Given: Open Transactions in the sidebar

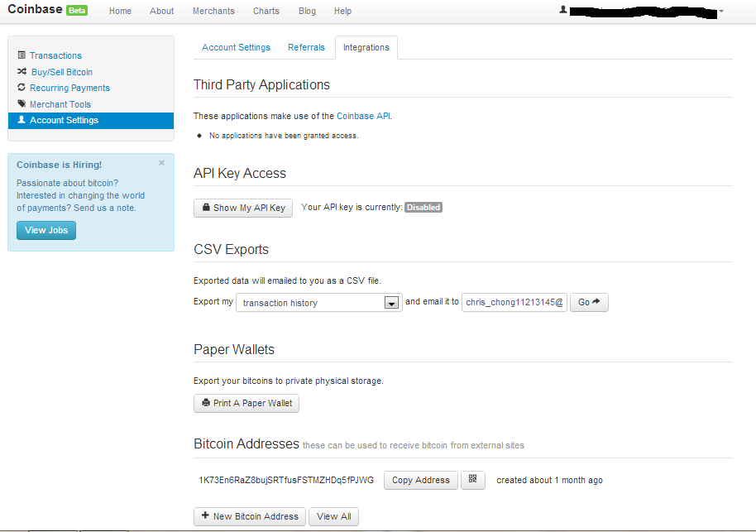Looking at the screenshot, I should click(56, 55).
